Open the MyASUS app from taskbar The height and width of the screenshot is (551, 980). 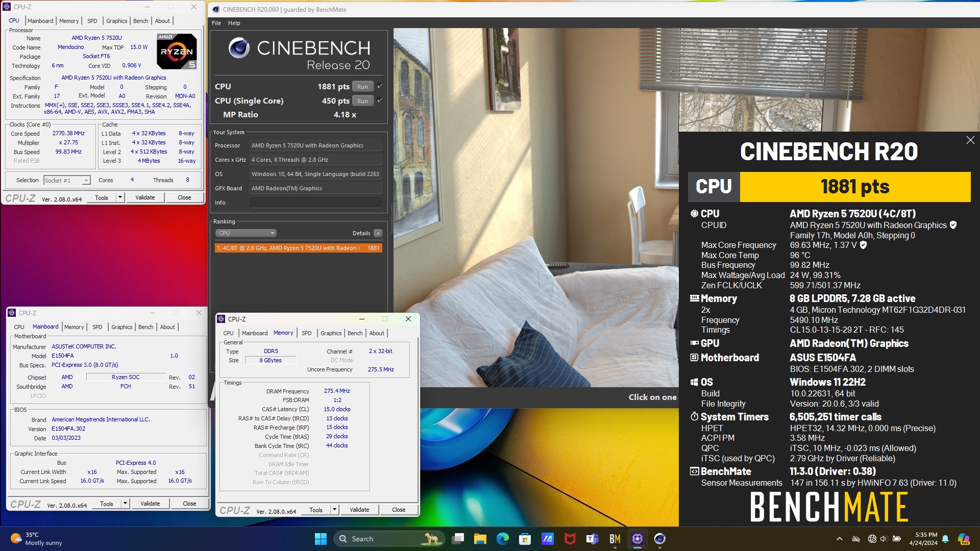coord(548,539)
